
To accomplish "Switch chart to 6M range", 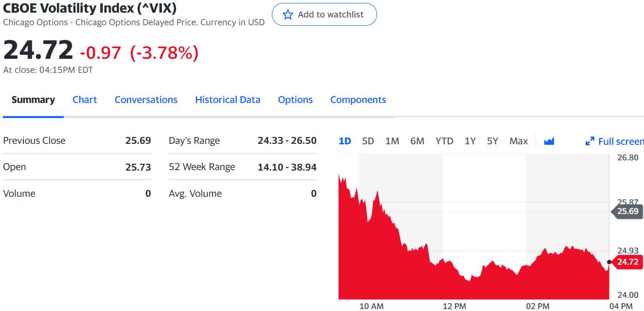I will [417, 141].
